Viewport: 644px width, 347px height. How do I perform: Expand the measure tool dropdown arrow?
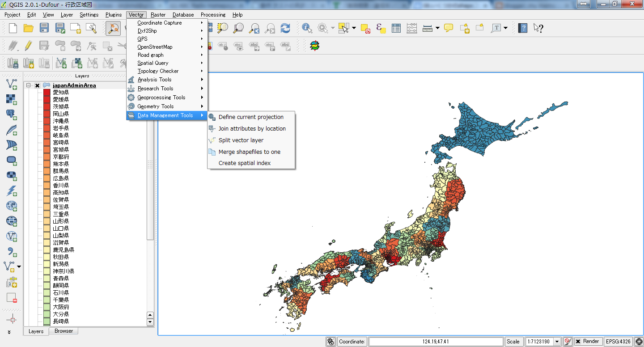pyautogui.click(x=437, y=28)
